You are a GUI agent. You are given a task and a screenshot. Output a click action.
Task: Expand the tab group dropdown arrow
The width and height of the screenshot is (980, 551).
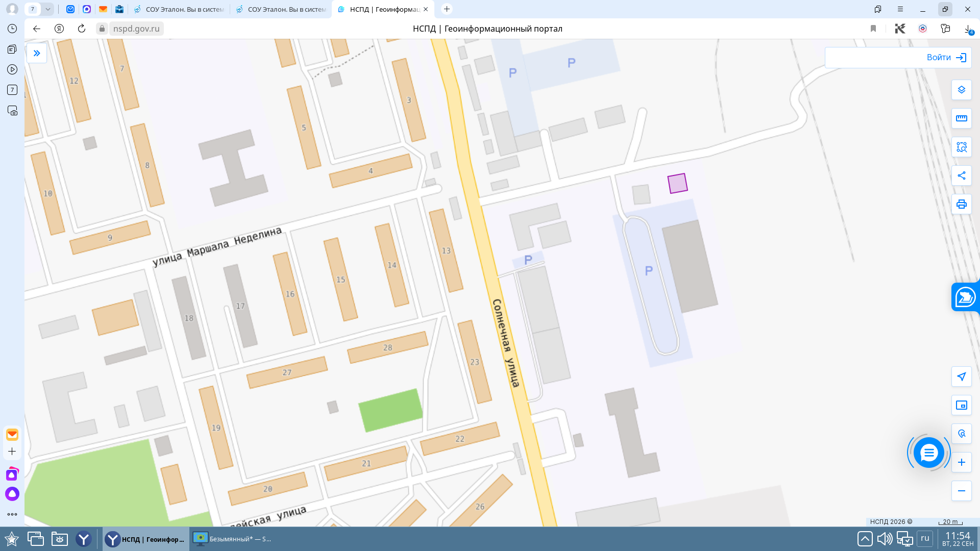tap(47, 9)
